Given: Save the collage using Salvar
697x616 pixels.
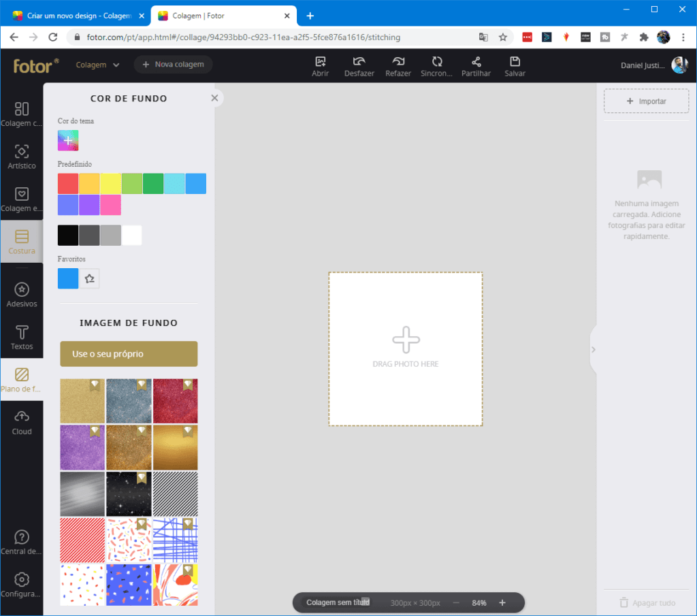Looking at the screenshot, I should 515,65.
